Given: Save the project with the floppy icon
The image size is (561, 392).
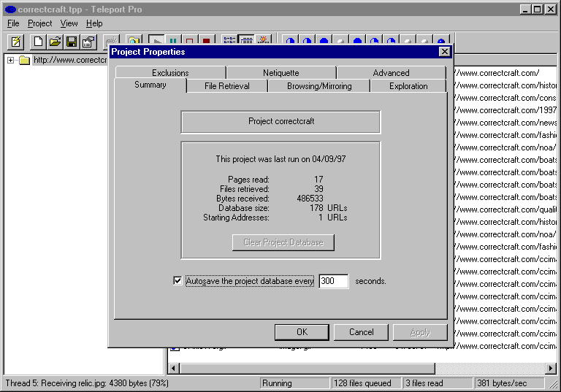Looking at the screenshot, I should (x=72, y=42).
